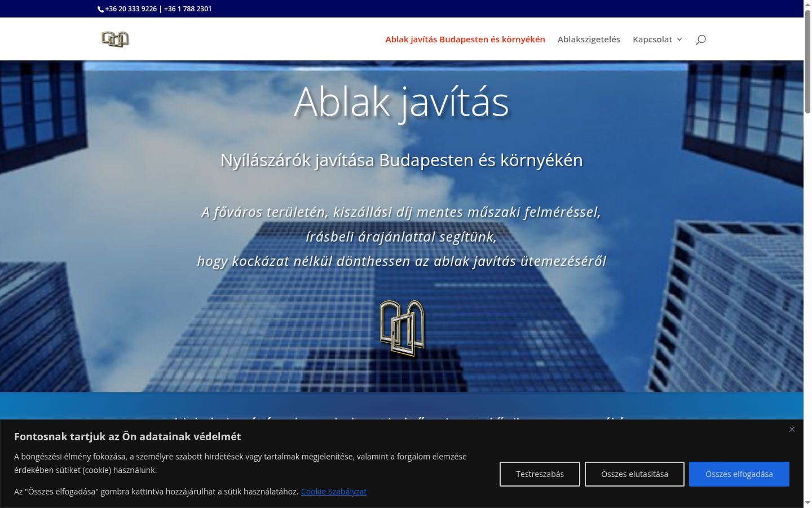Click the site logo in the header
This screenshot has width=812, height=508.
[115, 39]
